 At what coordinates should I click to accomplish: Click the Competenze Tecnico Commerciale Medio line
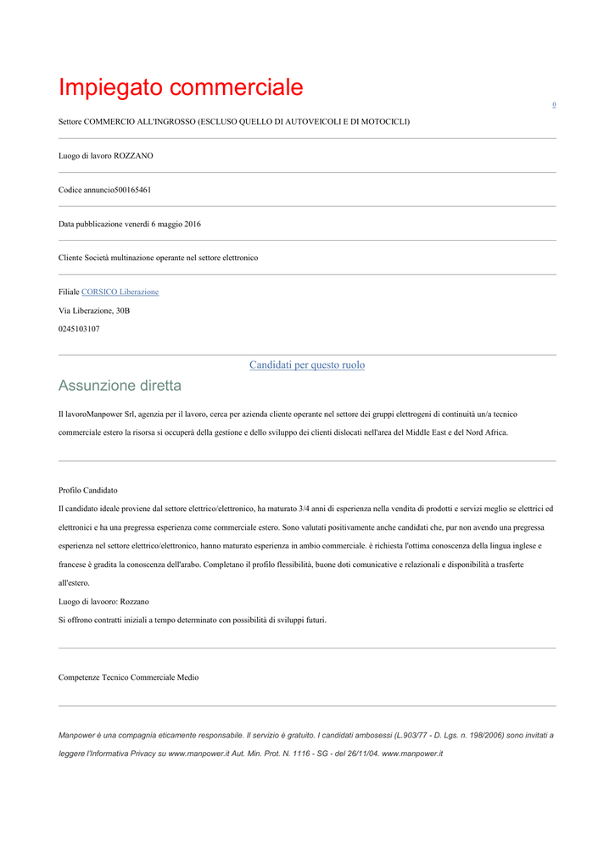[x=129, y=677]
